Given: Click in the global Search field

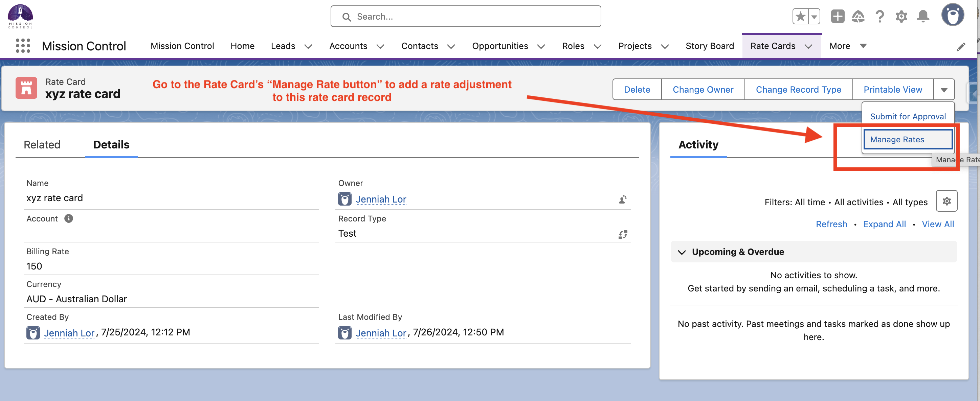Looking at the screenshot, I should click(466, 16).
